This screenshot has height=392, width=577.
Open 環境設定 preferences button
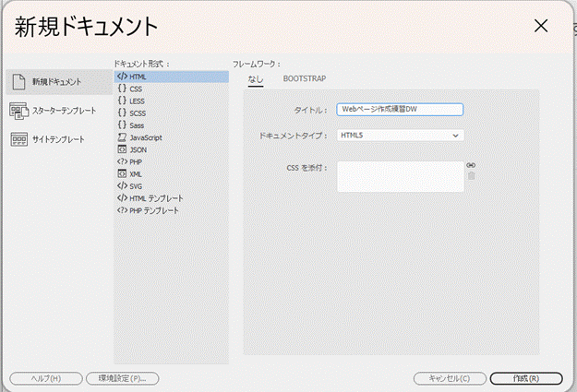pyautogui.click(x=122, y=378)
